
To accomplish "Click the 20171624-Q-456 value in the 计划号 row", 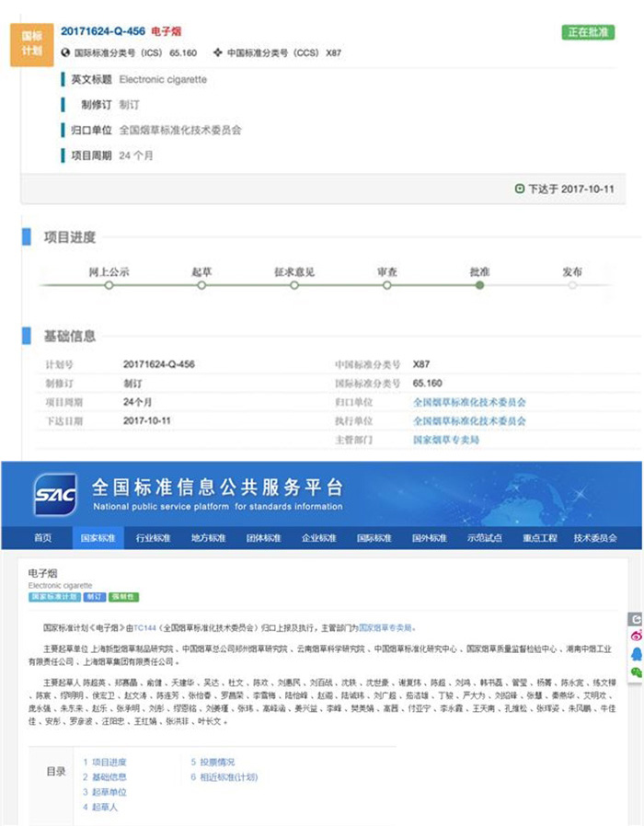I will point(159,364).
